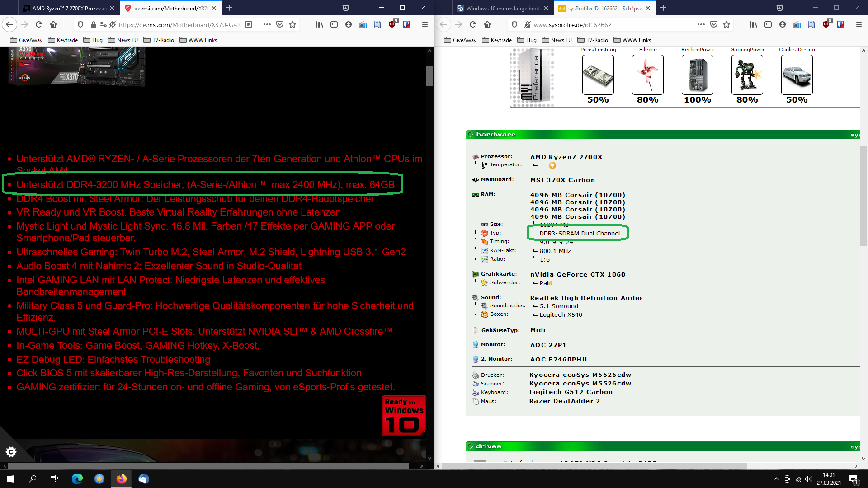Open Firefox account icon in right window
This screenshot has height=488, width=868.
click(x=783, y=24)
